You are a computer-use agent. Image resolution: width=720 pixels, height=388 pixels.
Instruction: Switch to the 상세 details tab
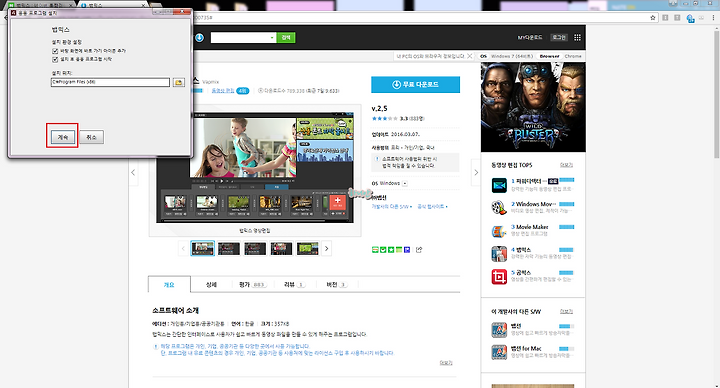coord(211,285)
